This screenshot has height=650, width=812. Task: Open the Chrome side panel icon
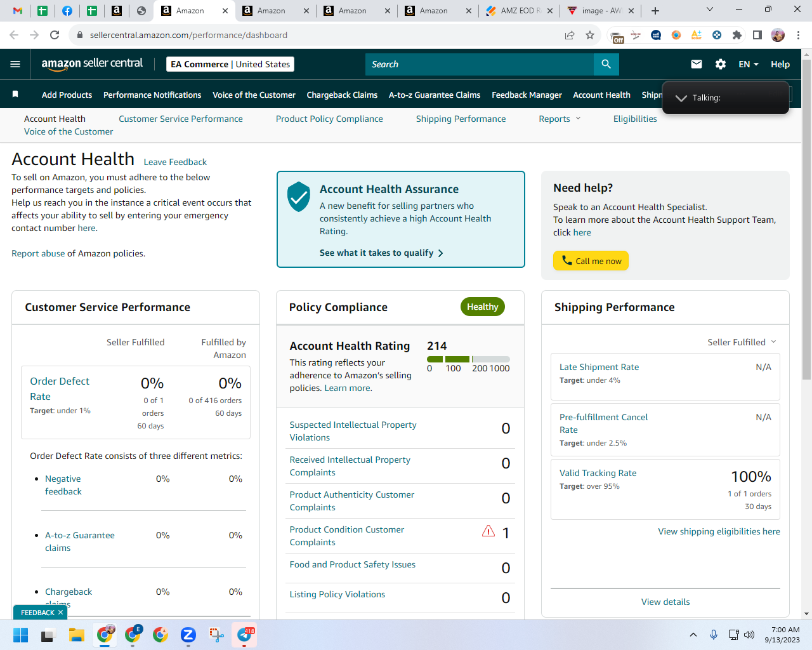tap(757, 35)
